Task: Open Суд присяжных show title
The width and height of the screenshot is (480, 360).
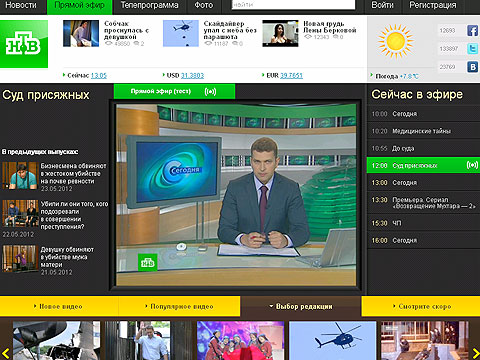Action: 46,95
